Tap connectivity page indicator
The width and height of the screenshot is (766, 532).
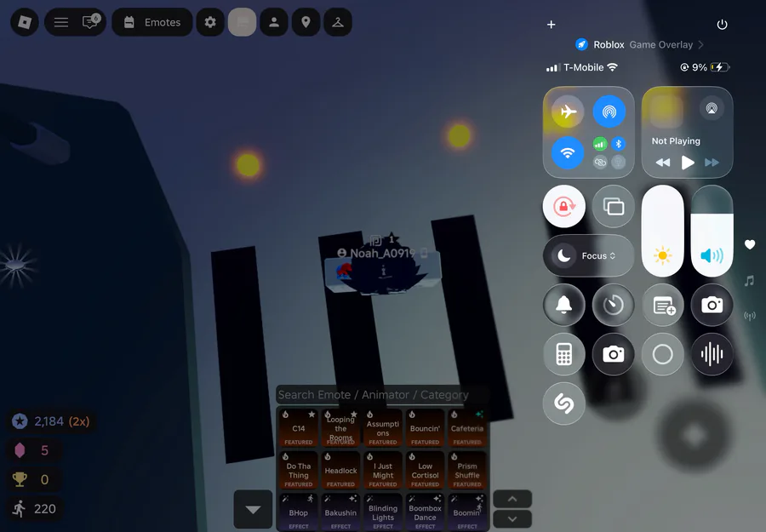[x=749, y=316]
